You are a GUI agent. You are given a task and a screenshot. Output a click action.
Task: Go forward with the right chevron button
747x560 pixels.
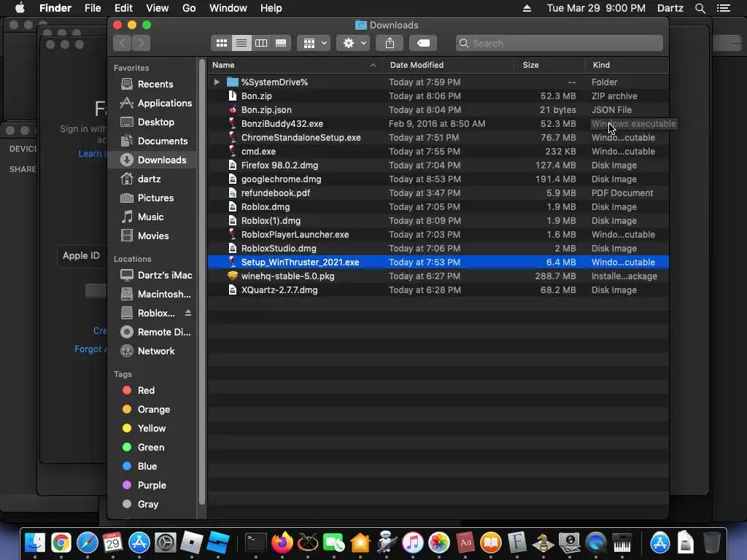141,43
